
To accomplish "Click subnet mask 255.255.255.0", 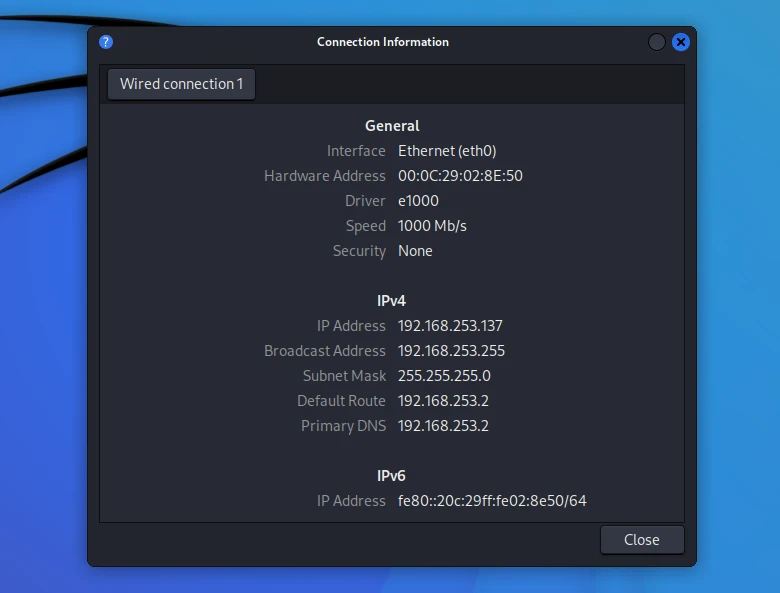I will point(444,376).
